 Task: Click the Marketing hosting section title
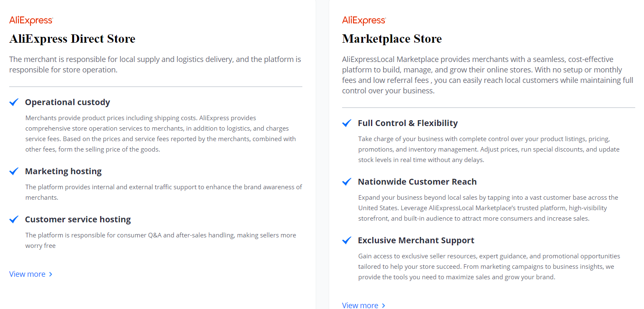pos(63,171)
